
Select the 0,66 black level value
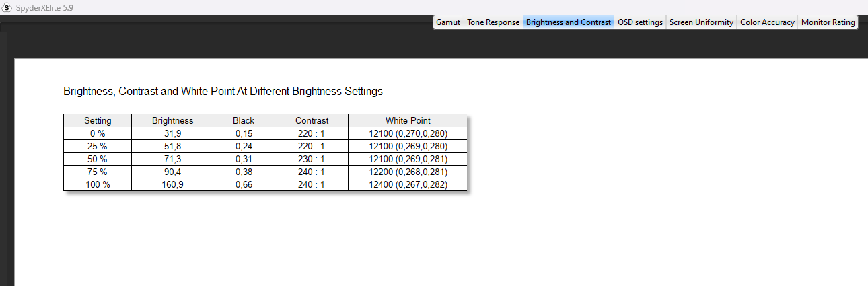point(244,184)
